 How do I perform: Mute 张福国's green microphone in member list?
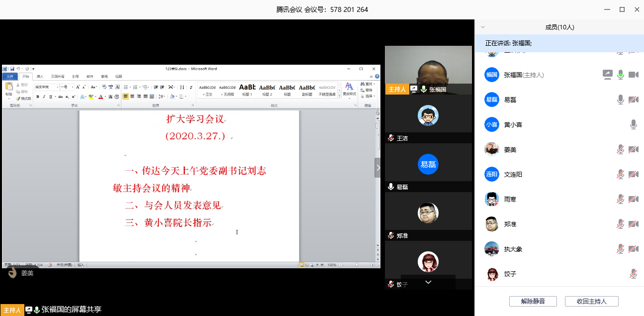[620, 75]
